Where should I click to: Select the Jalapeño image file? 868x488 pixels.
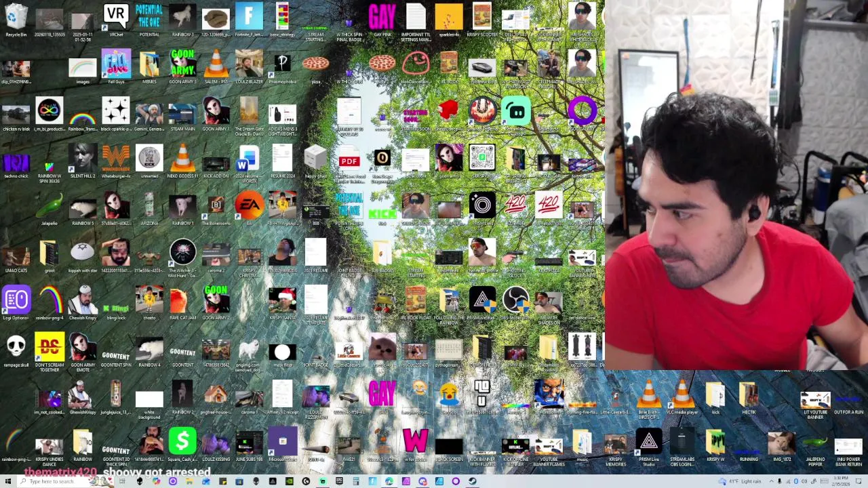pyautogui.click(x=50, y=209)
